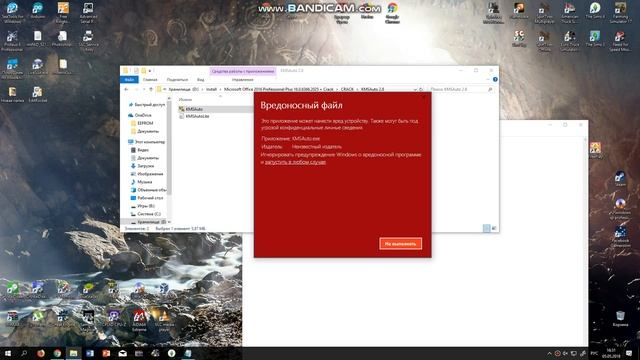Switch to the 'Главная' ribbon tab

click(150, 80)
